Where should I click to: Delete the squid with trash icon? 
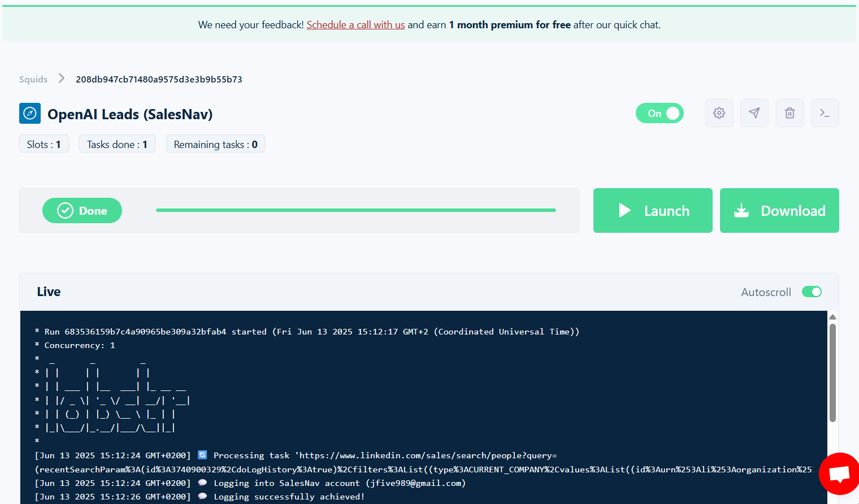789,113
